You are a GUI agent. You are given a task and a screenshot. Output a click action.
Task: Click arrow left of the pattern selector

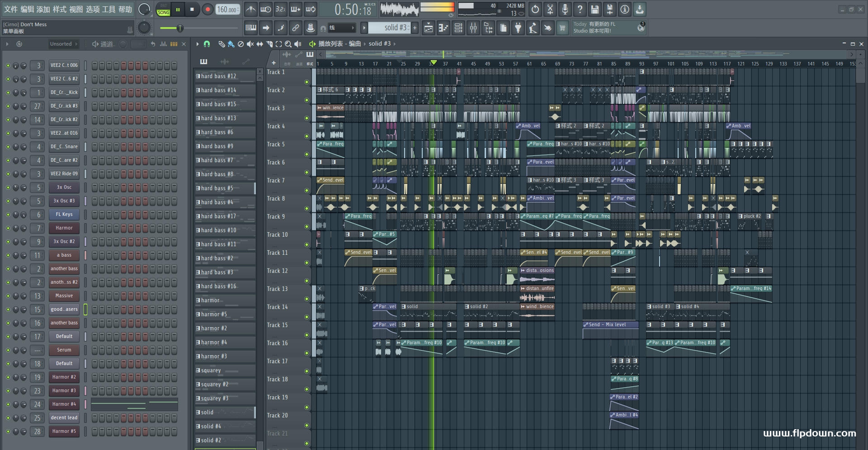[x=364, y=28]
